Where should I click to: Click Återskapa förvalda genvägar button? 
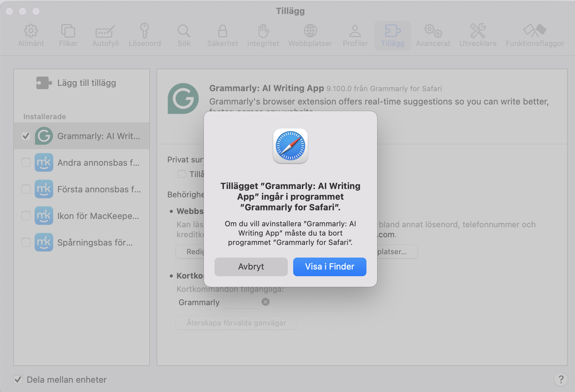point(236,323)
